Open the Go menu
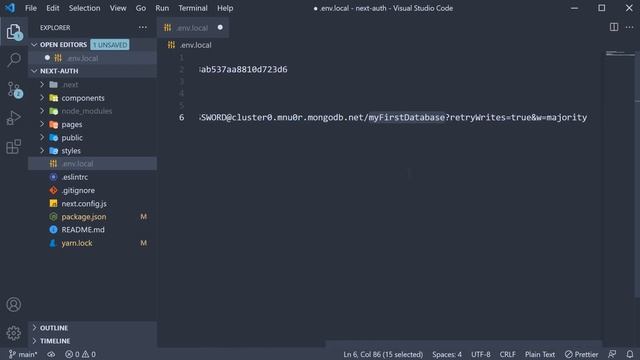Screen dimensions: 640x360 [141, 8]
